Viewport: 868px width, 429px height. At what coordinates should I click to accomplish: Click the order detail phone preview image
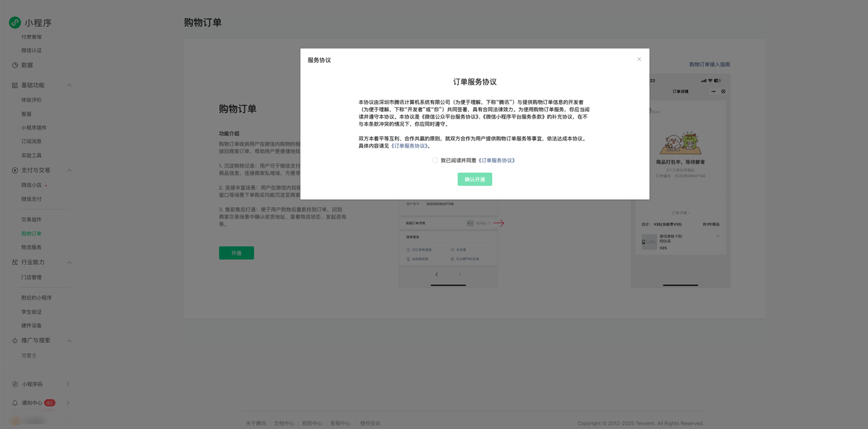448,243
